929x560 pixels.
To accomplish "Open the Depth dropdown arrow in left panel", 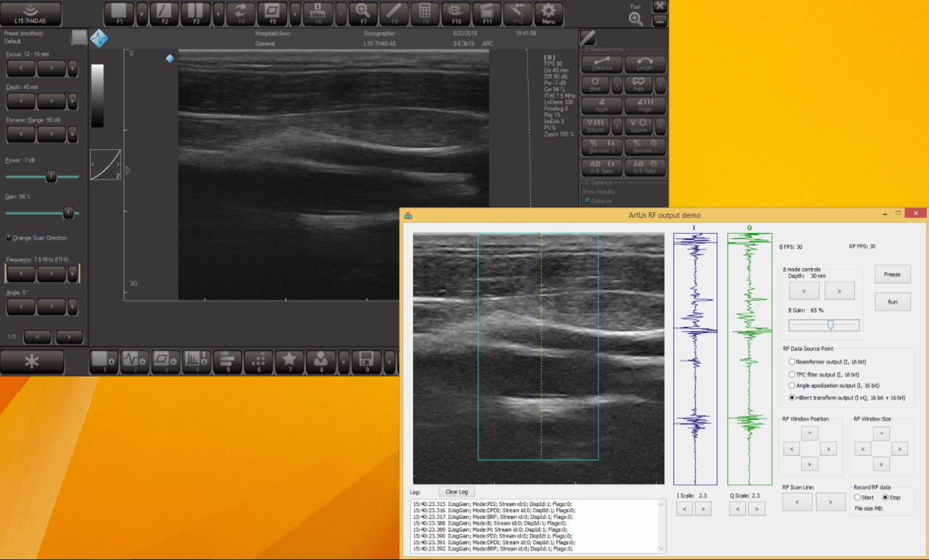I will pos(73,101).
